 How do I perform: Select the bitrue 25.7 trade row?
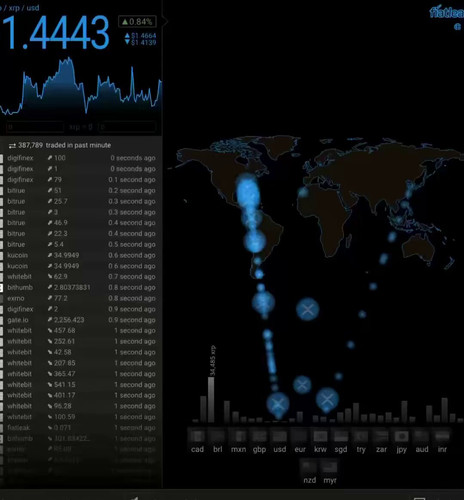(x=81, y=201)
